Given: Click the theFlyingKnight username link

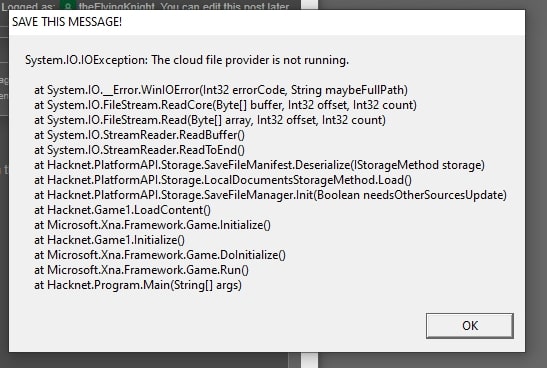Looking at the screenshot, I should (117, 7).
